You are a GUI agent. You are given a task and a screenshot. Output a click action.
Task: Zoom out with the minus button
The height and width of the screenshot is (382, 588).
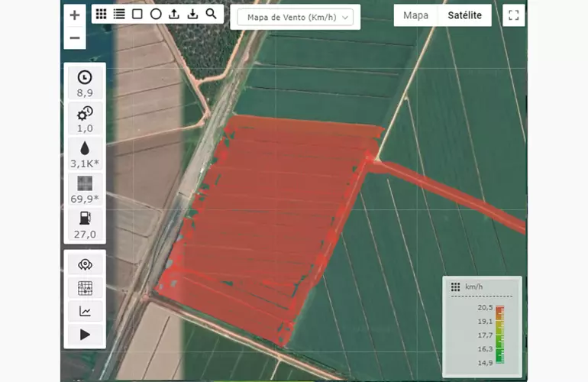[x=75, y=37]
